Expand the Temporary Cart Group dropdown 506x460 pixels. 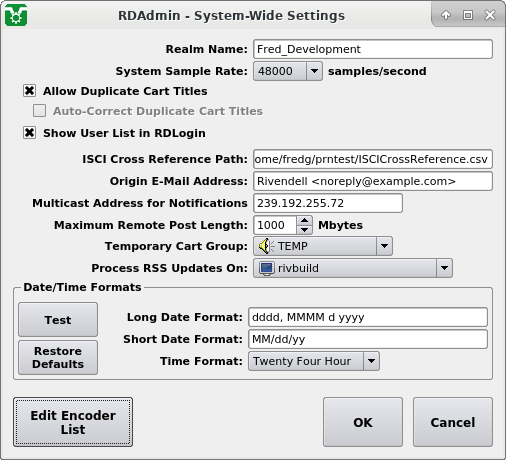tap(323, 246)
